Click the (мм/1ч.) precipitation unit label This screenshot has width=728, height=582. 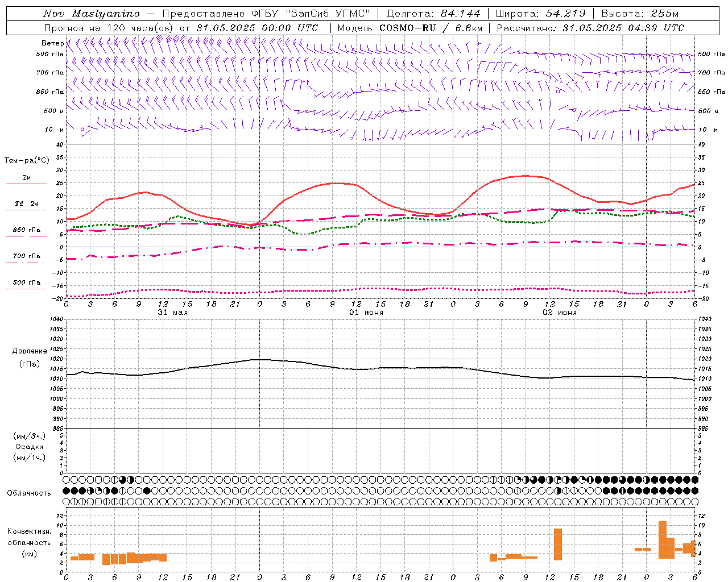point(30,458)
